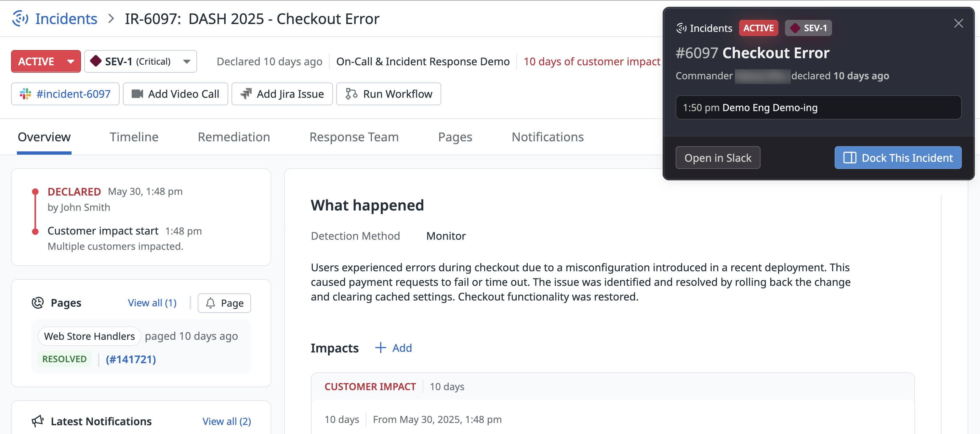The width and height of the screenshot is (980, 434).
Task: Click the SEV-1 diamond severity icon
Action: click(x=96, y=61)
